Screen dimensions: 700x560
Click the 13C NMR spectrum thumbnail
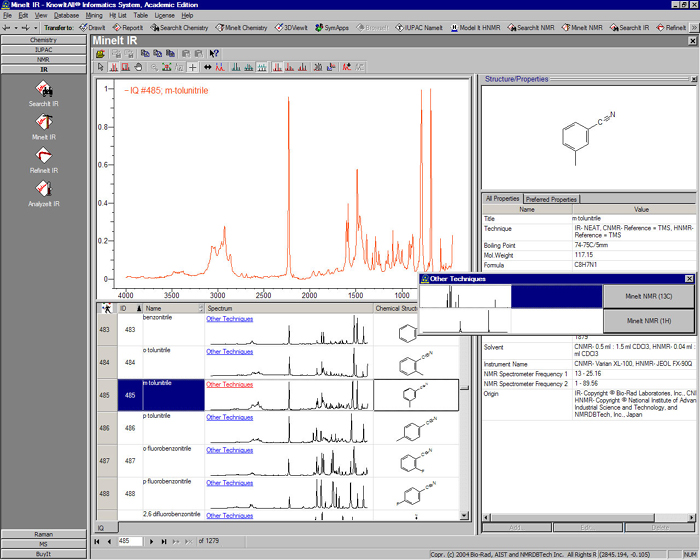pos(465,297)
